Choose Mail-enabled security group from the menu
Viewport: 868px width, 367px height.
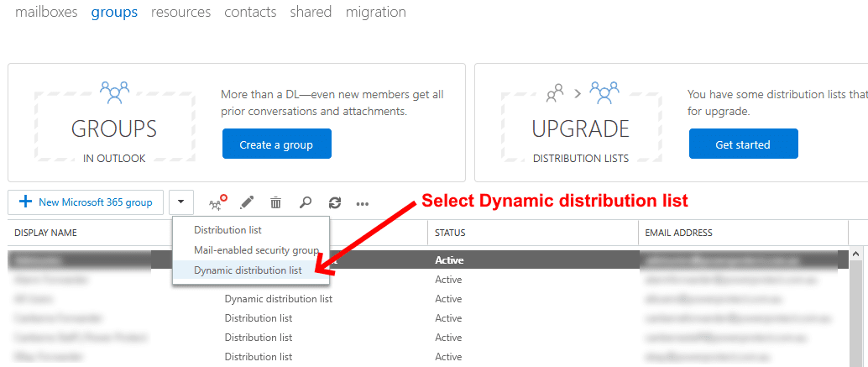256,250
